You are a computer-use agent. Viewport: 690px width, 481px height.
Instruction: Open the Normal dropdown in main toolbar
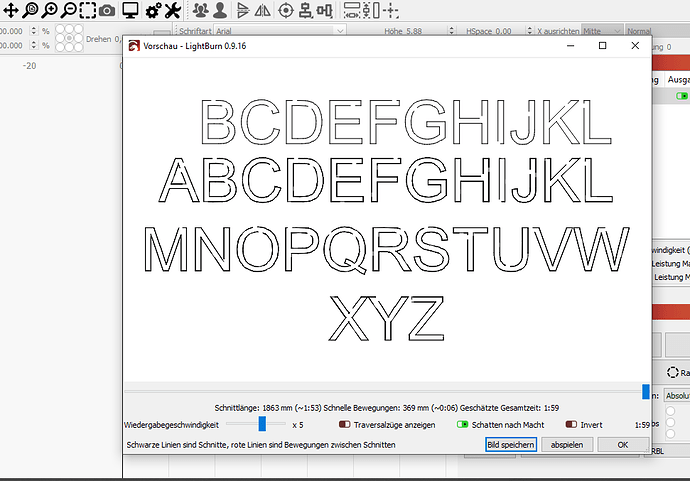(x=657, y=31)
